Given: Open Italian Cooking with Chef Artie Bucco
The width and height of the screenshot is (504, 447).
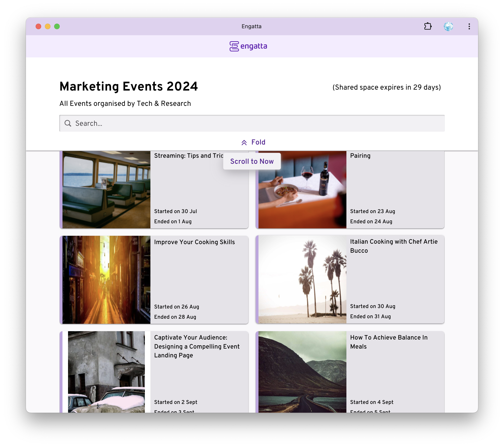Looking at the screenshot, I should click(x=394, y=246).
